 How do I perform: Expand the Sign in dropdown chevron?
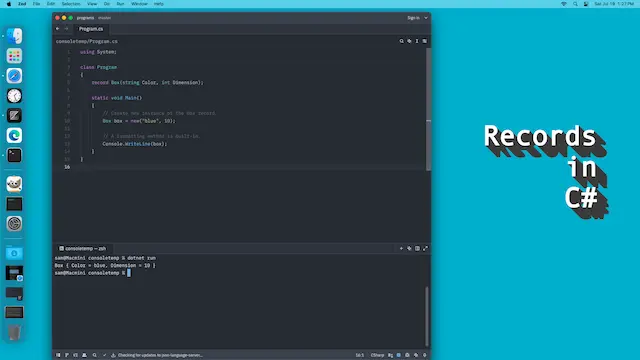coord(426,18)
